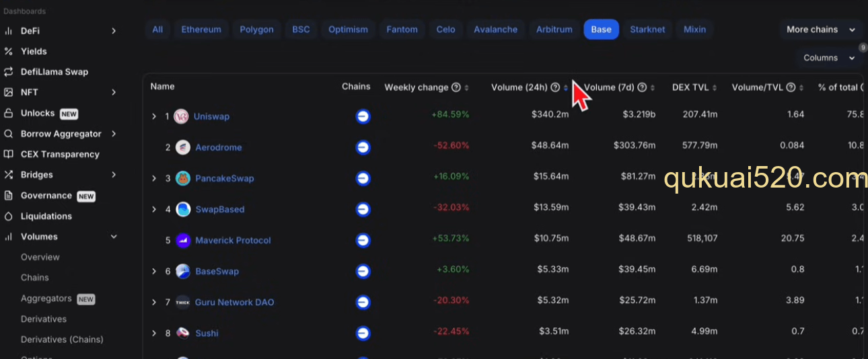This screenshot has height=359, width=868.
Task: Select the Arbitrum chain tab
Action: coord(554,30)
